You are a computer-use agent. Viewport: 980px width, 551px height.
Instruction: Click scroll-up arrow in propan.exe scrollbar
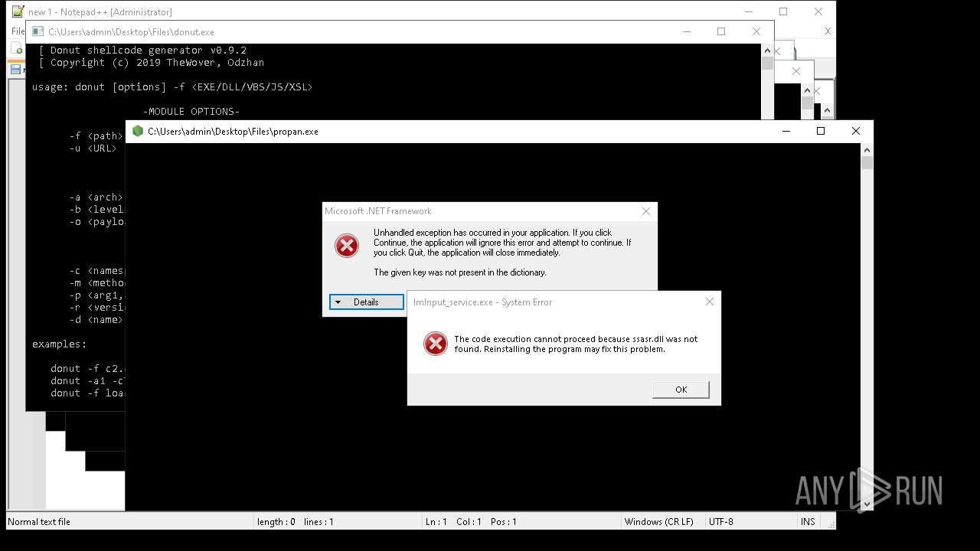click(x=867, y=149)
